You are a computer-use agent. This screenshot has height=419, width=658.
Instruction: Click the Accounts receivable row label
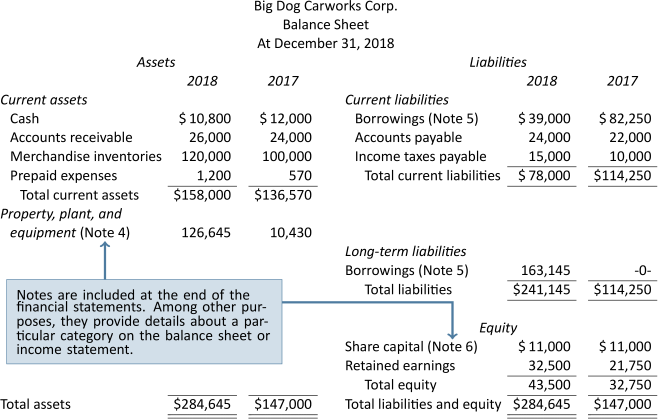coord(71,138)
